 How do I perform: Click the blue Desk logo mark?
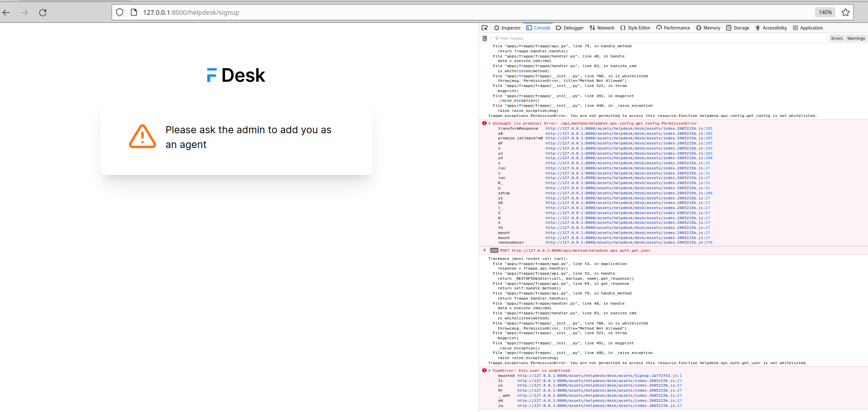212,75
